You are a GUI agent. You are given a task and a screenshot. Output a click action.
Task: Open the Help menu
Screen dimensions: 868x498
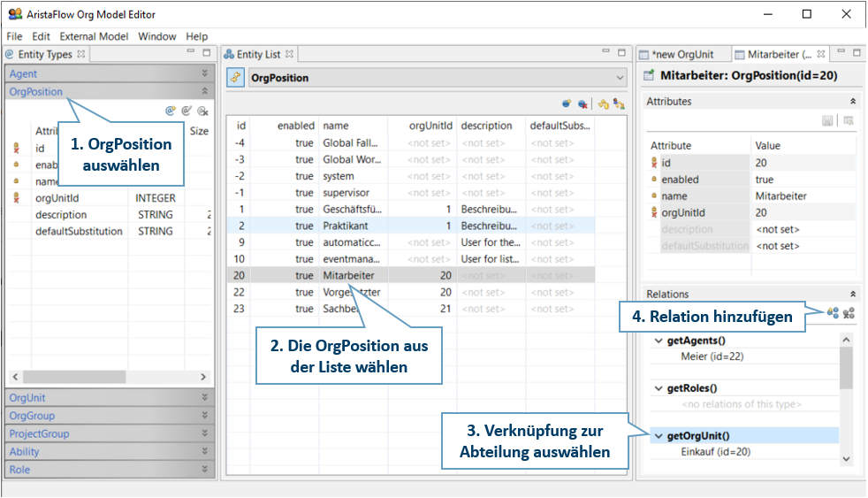[x=196, y=36]
